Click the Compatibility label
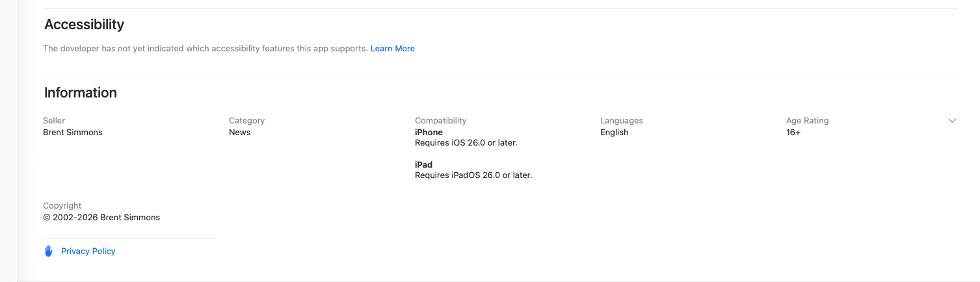Image resolution: width=980 pixels, height=282 pixels. [440, 121]
